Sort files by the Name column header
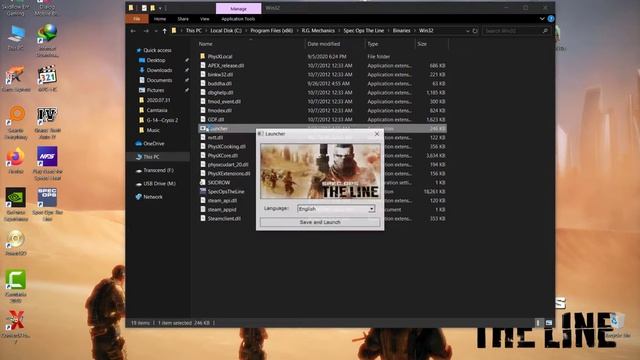Screen dimensions: 640x360 click(251, 44)
